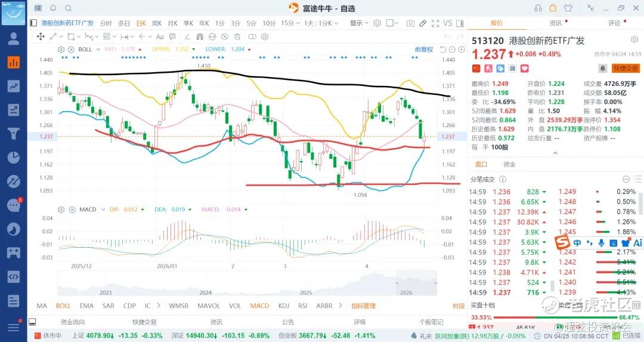
Task: Enable the magnet snap tool
Action: pyautogui.click(x=200, y=36)
